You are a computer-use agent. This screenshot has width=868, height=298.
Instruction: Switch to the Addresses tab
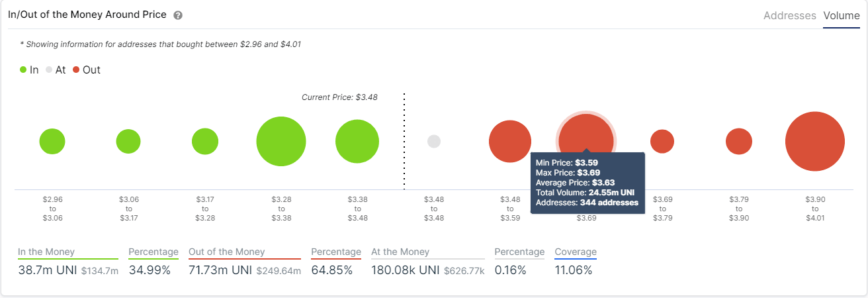tap(789, 15)
